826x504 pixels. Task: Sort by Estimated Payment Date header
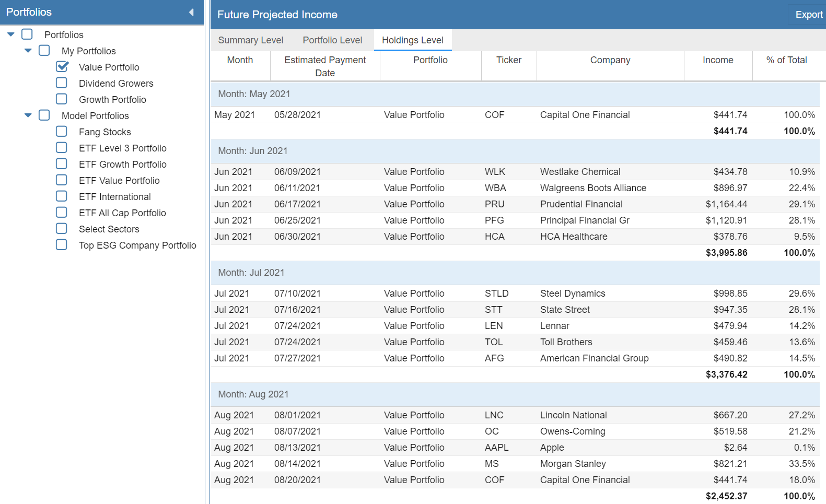click(x=324, y=66)
